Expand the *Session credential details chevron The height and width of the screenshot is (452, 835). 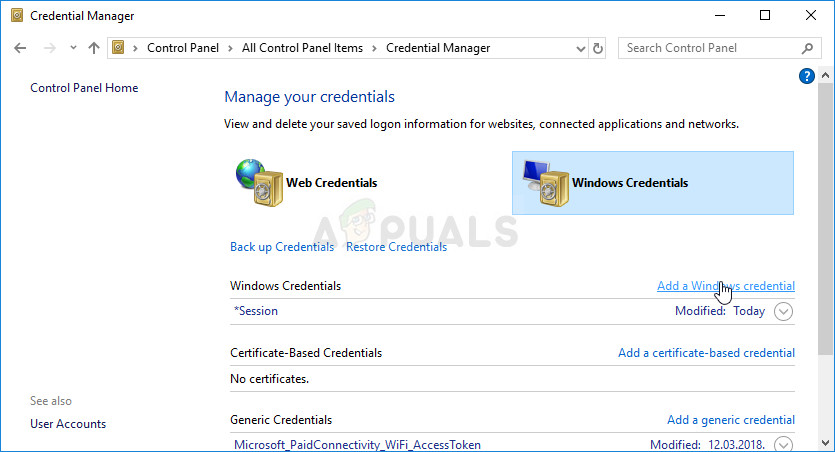[783, 311]
